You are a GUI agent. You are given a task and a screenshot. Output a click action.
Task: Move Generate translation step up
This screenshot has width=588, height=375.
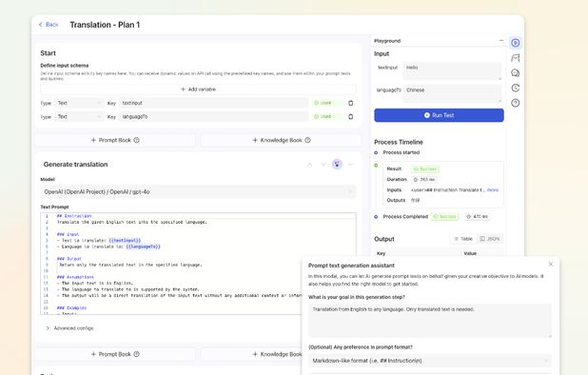point(310,165)
